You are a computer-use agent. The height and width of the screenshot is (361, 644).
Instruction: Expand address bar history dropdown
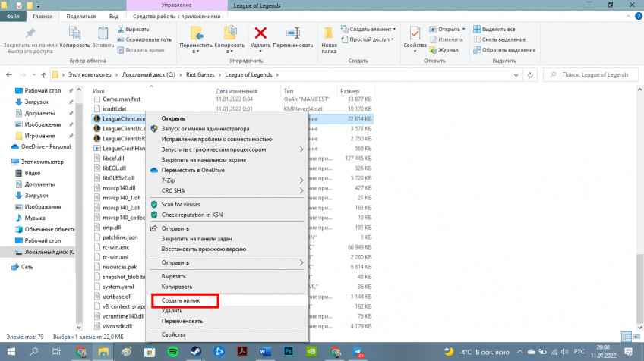(516, 75)
